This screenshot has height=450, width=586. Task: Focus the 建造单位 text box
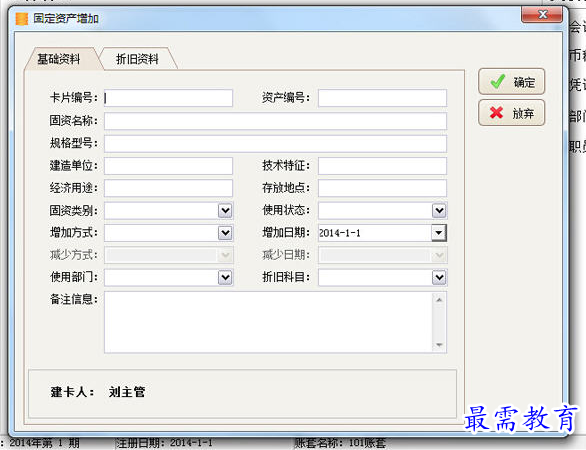[x=168, y=166]
